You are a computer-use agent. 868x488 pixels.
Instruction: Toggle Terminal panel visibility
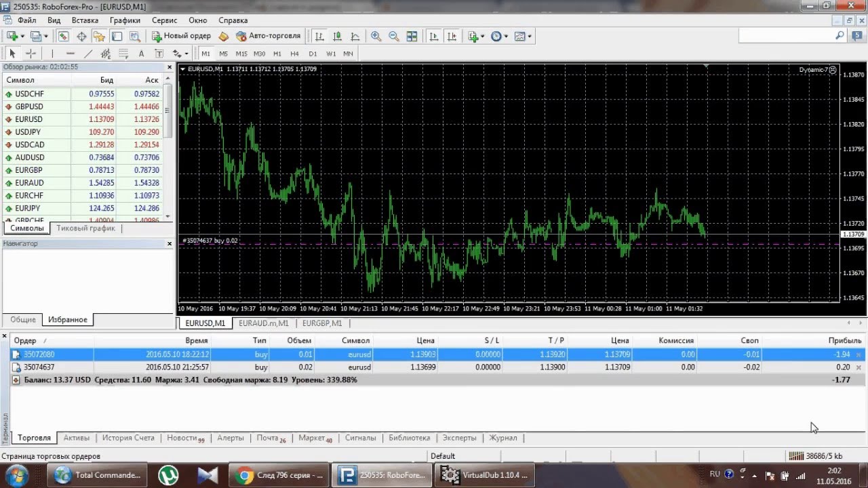(x=117, y=36)
